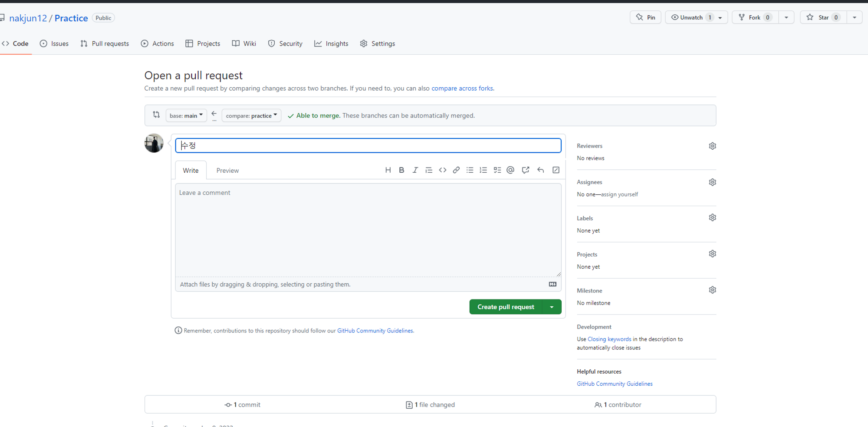Fork the repository
The image size is (868, 427).
pos(755,17)
